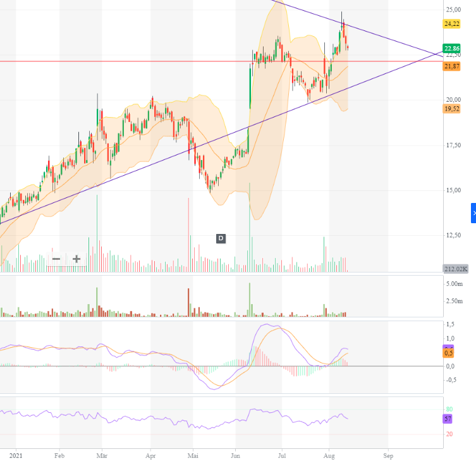Click the 19,52 lower band label

click(452, 109)
